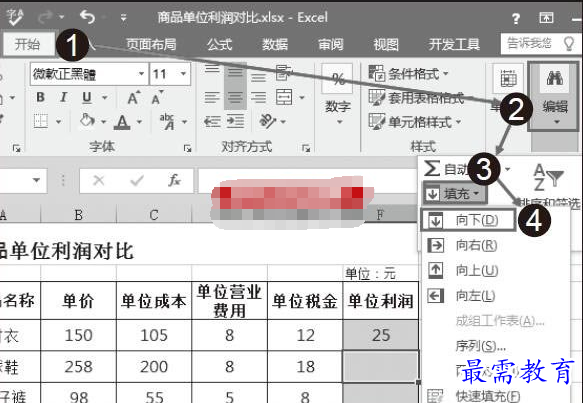Click 套用表格格式 button

coord(416,98)
